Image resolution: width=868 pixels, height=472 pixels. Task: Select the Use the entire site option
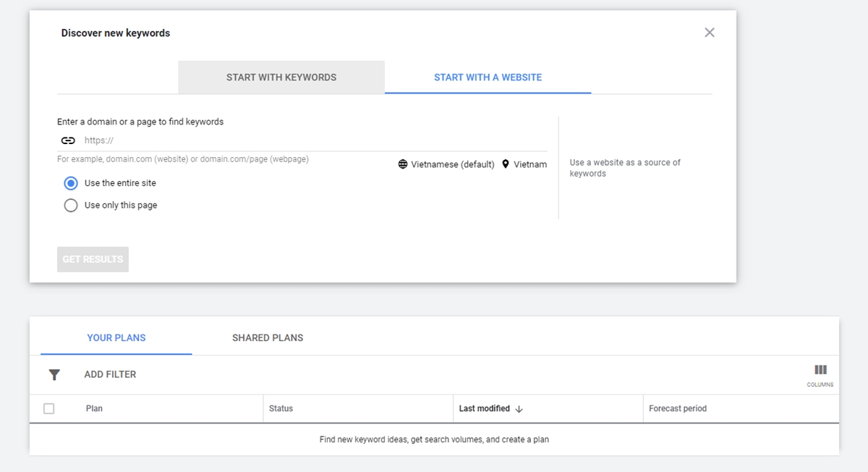click(71, 183)
